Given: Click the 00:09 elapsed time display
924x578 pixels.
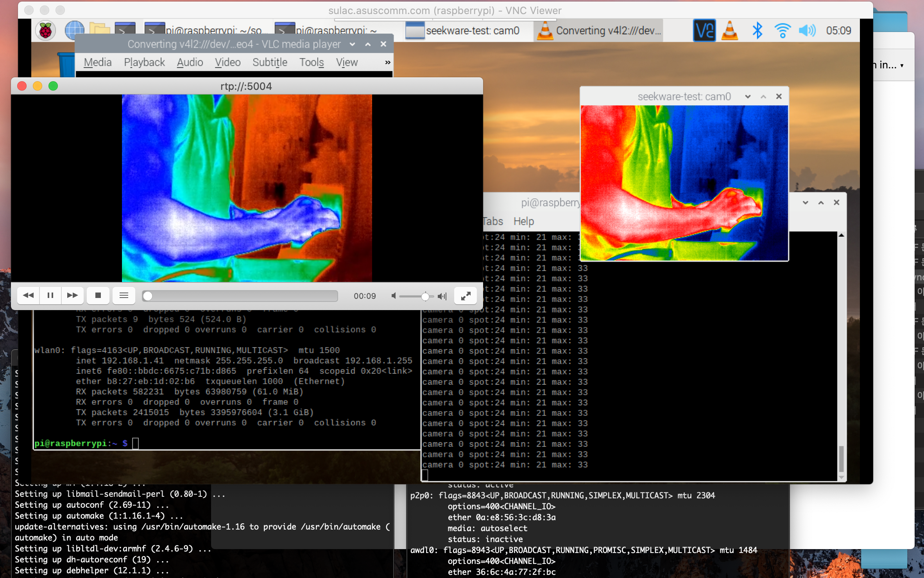Looking at the screenshot, I should click(365, 296).
